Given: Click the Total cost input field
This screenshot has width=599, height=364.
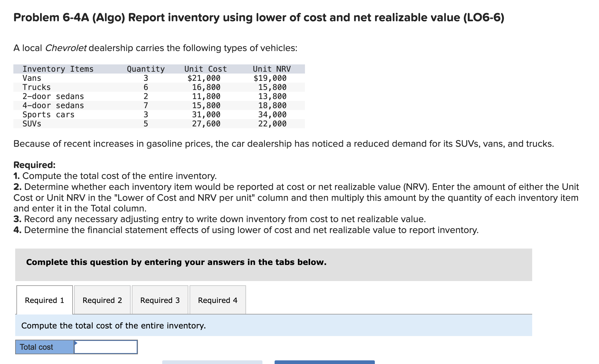Looking at the screenshot, I should click(106, 347).
